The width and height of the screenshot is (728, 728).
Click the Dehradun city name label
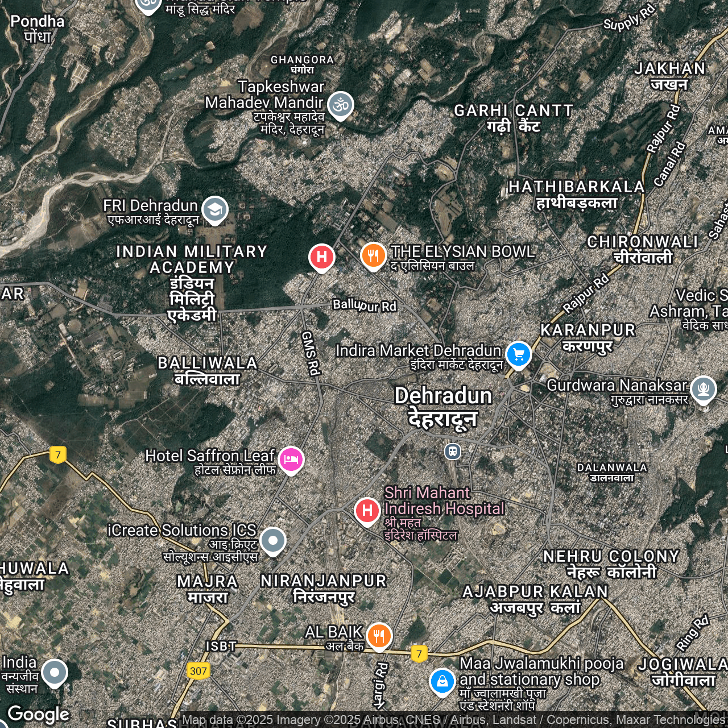(443, 406)
